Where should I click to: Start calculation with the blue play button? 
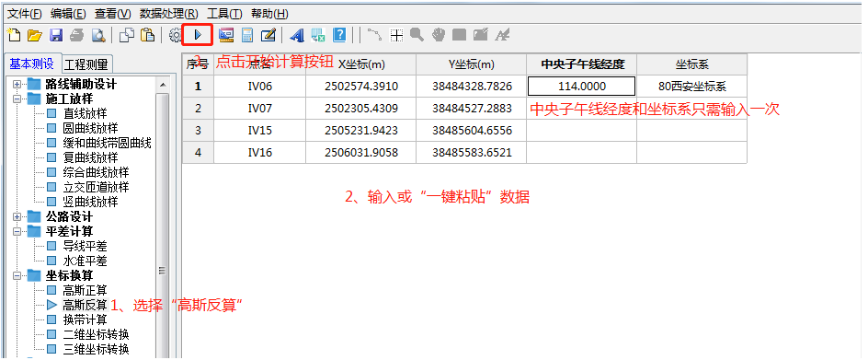pos(198,36)
